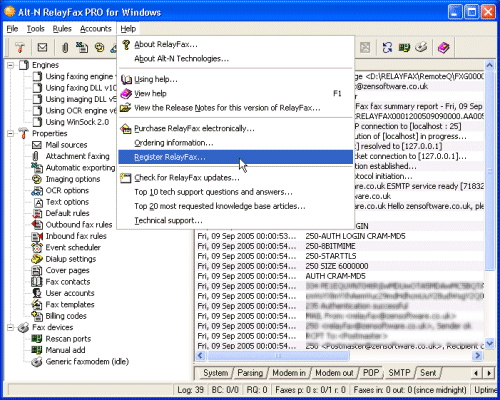Click the OCR options icon in tree
This screenshot has width=500, height=400.
(x=37, y=191)
